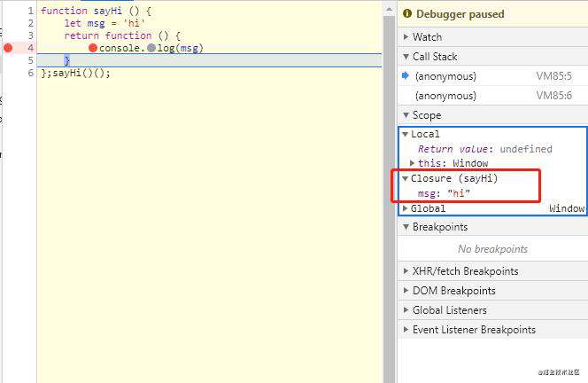Click the Window value beside Global
This screenshot has height=383, width=588.
567,208
